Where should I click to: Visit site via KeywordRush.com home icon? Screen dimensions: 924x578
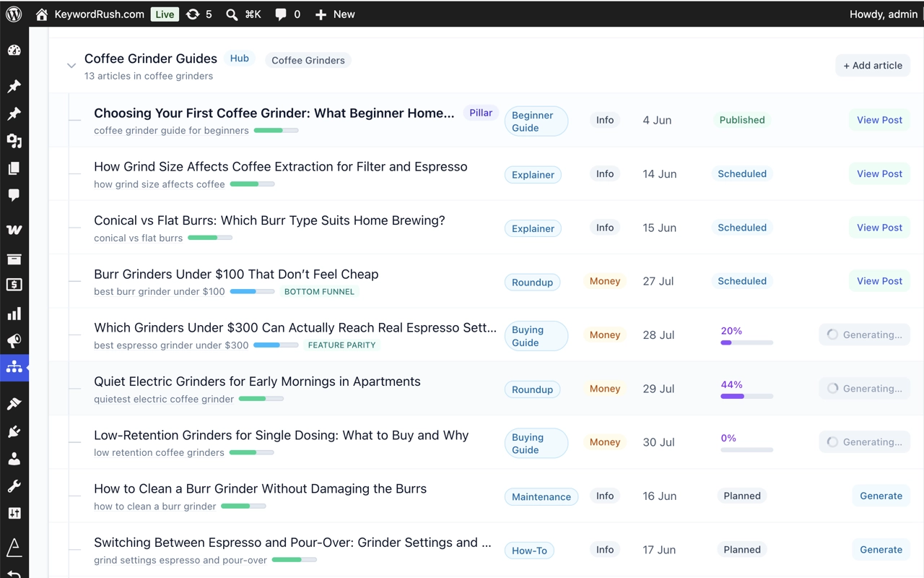90,14
